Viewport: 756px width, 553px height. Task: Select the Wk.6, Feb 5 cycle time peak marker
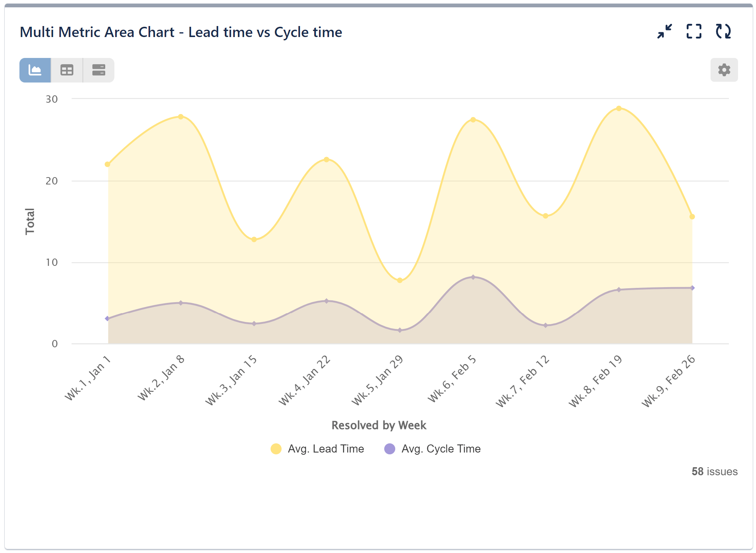[473, 277]
